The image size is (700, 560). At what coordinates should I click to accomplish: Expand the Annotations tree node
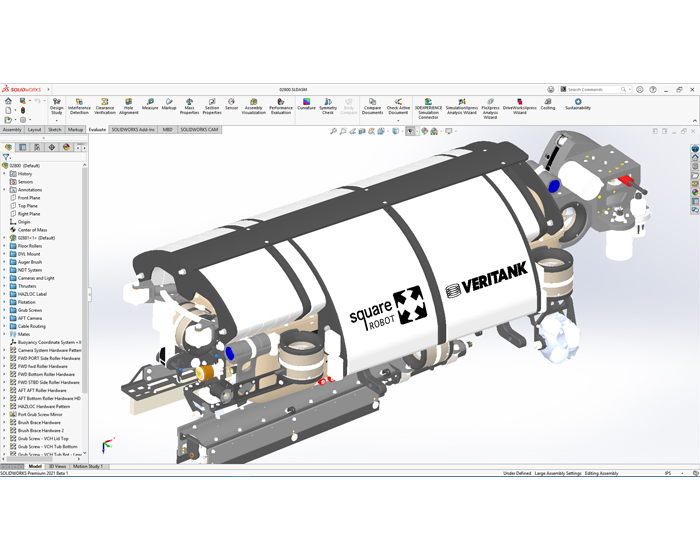[x=5, y=190]
